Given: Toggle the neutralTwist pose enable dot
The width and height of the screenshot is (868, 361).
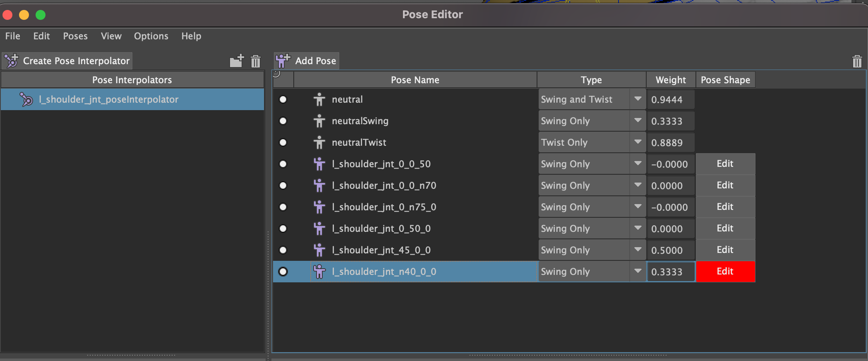Looking at the screenshot, I should click(283, 142).
